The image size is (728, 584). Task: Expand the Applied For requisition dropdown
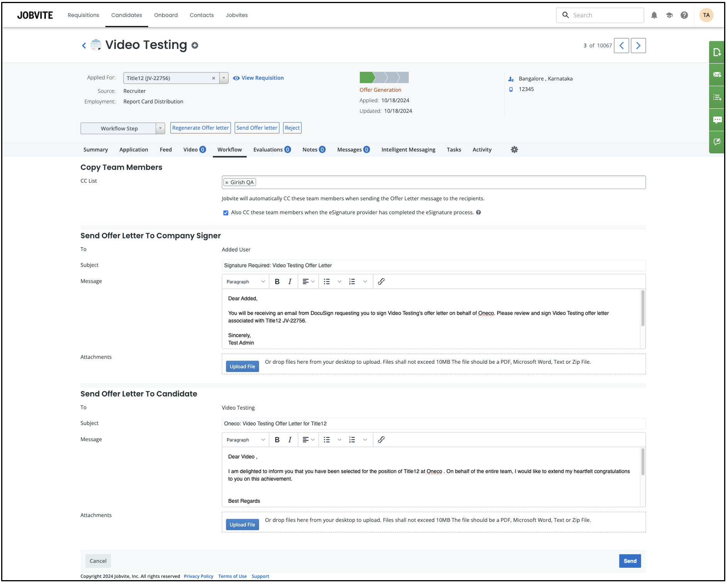(x=224, y=78)
